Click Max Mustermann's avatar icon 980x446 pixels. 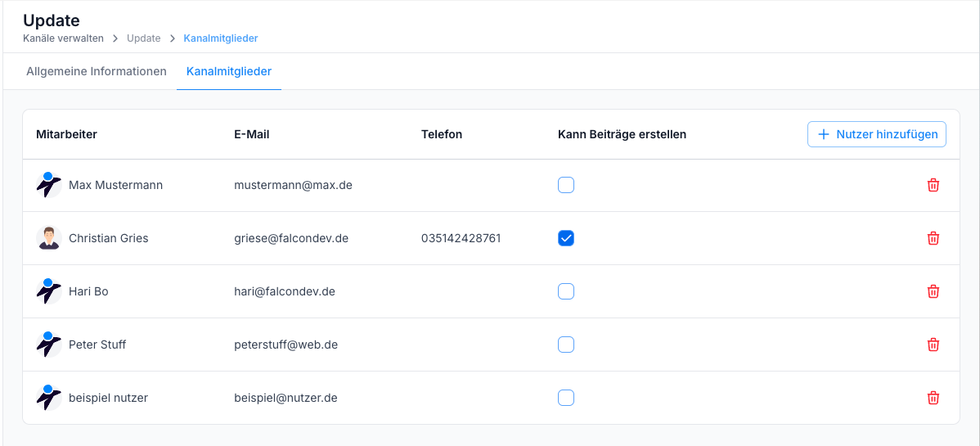point(49,185)
